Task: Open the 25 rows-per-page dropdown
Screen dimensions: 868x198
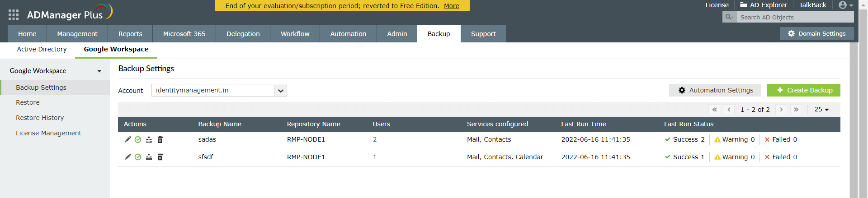Action: (821, 110)
